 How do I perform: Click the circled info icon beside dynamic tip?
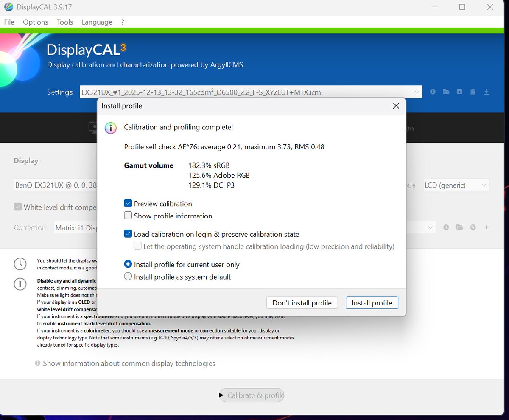point(20,284)
